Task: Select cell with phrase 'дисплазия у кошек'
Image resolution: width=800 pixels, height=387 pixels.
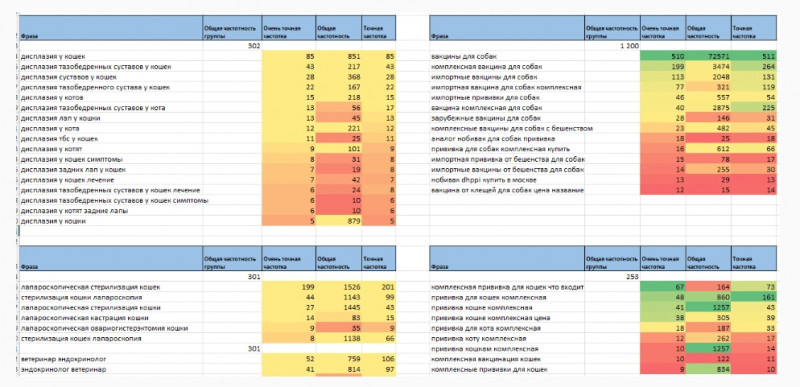Action: pyautogui.click(x=111, y=56)
